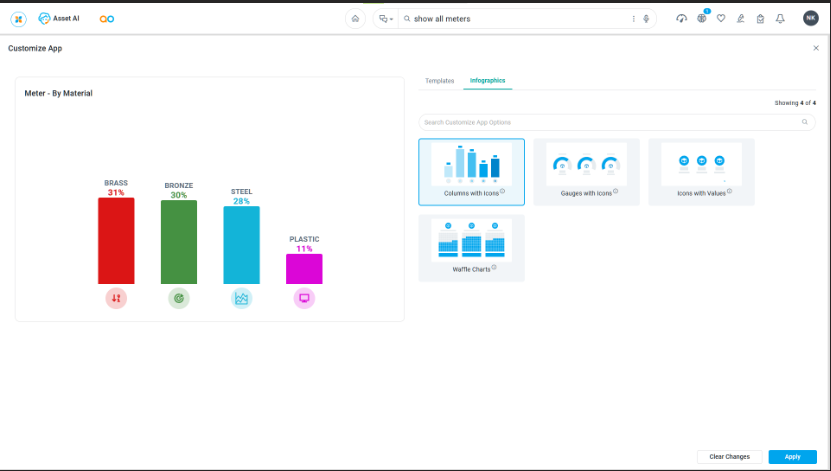
Task: Click the red Brass bar in chart
Action: point(116,240)
